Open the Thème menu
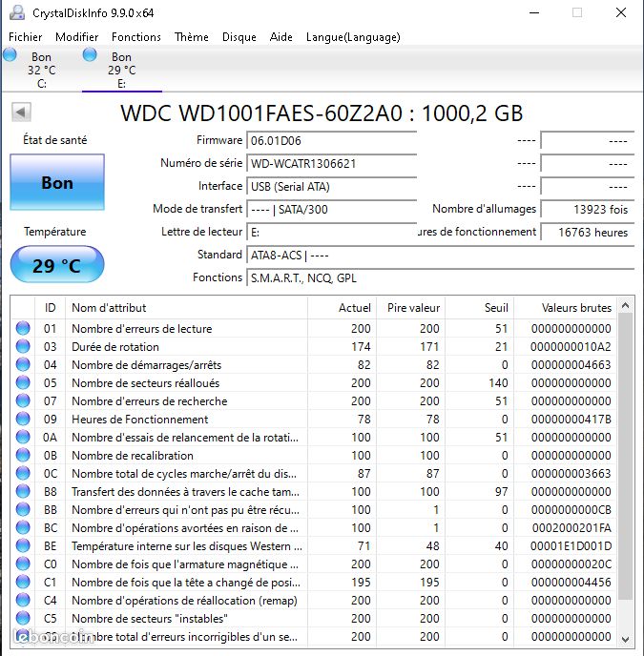The height and width of the screenshot is (656, 644). (192, 37)
